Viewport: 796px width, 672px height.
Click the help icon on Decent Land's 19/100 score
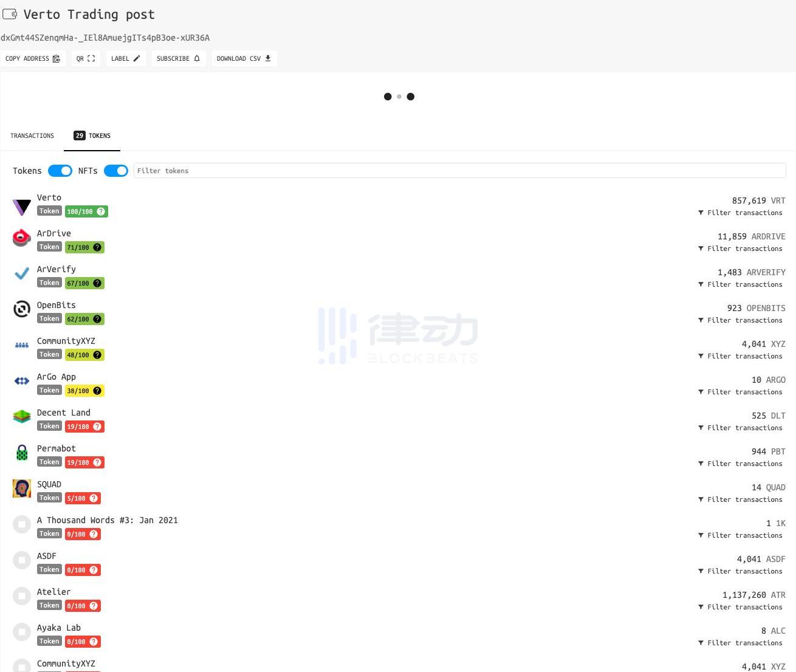(x=97, y=427)
